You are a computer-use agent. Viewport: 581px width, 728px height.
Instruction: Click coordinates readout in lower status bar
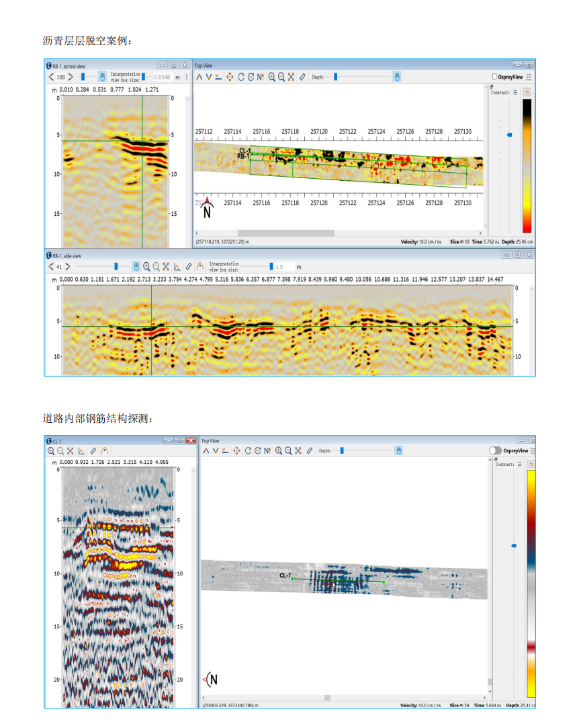tap(230, 706)
